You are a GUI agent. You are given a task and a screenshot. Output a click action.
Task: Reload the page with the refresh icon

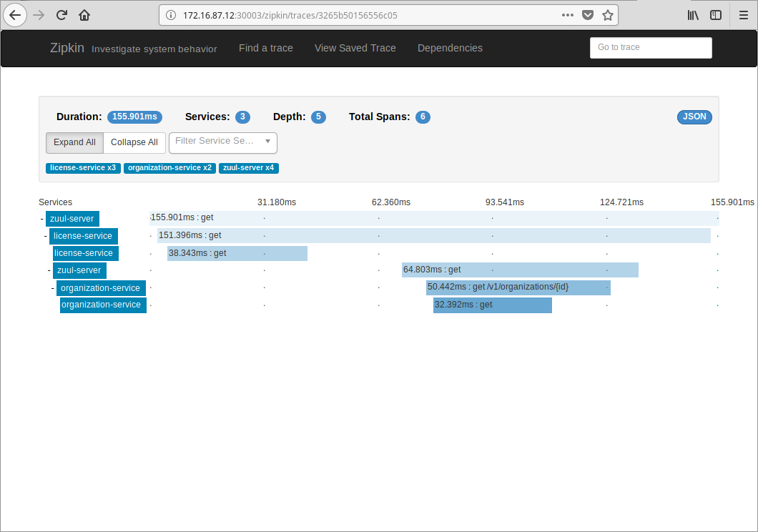click(61, 16)
